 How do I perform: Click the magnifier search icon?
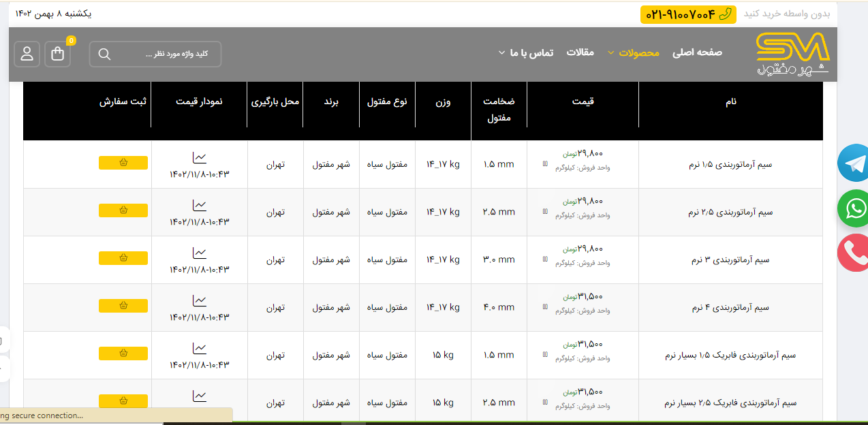pos(104,54)
